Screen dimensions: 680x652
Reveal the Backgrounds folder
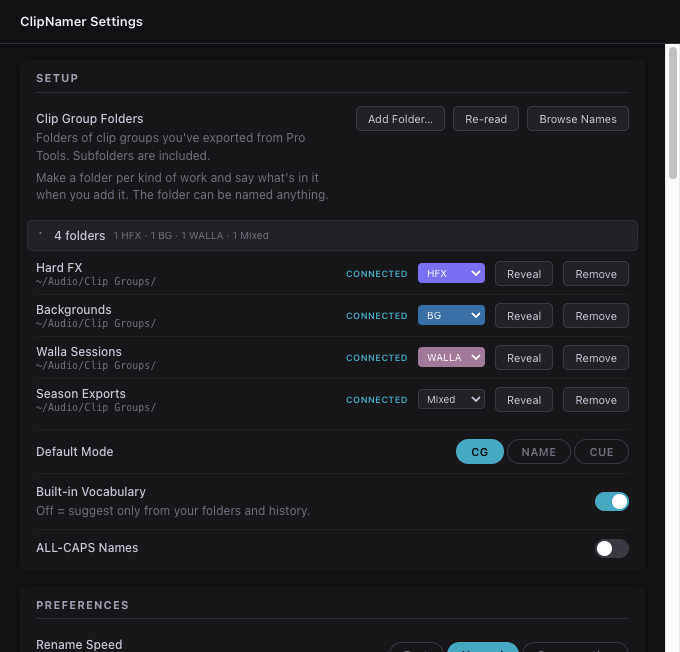click(523, 316)
